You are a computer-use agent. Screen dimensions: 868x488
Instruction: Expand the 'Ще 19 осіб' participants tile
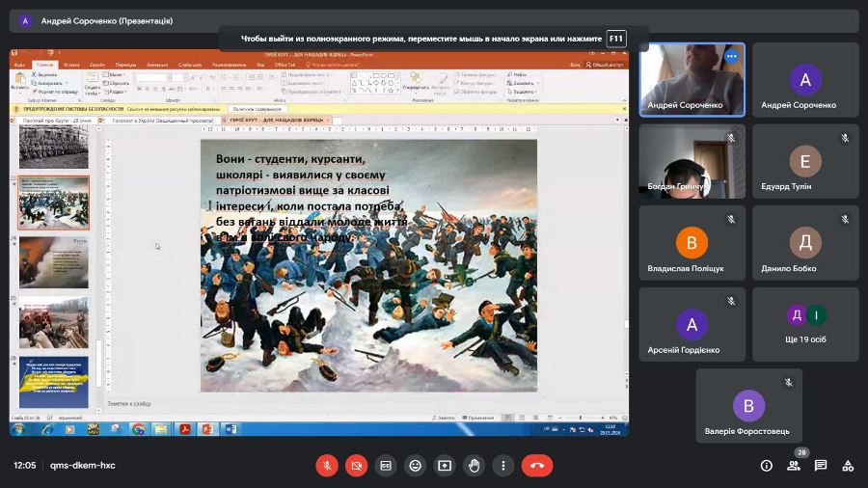tap(805, 323)
